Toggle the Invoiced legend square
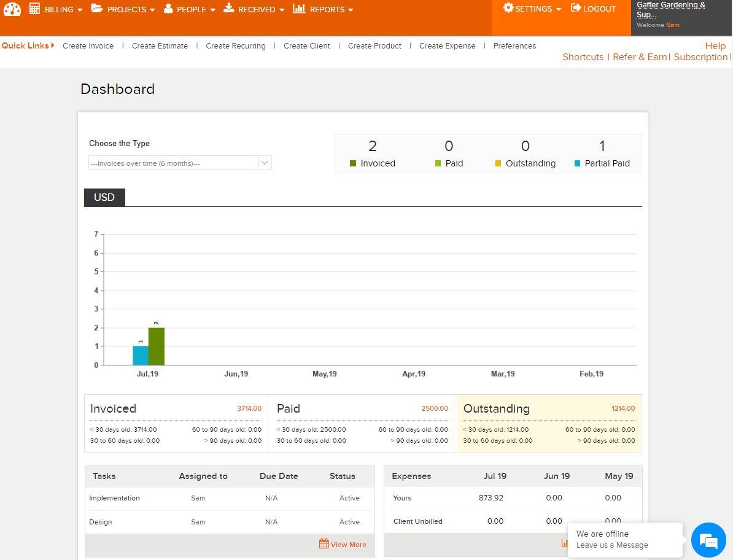Viewport: 733px width, 560px height. (x=353, y=163)
